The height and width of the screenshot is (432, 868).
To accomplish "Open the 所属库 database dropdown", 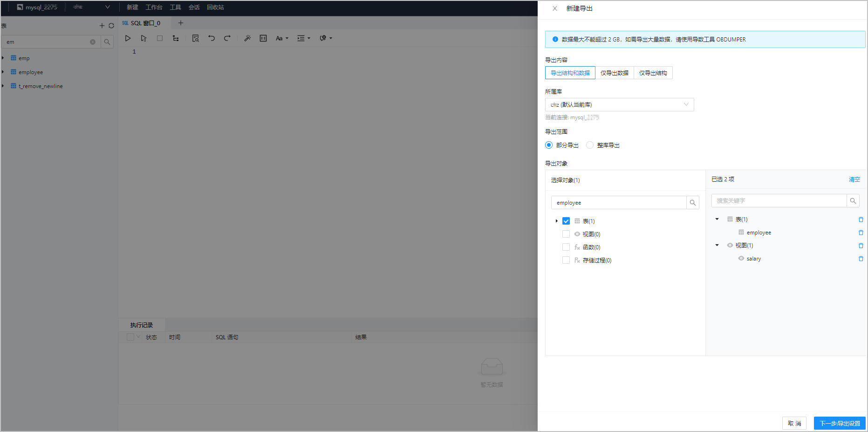I will point(620,104).
